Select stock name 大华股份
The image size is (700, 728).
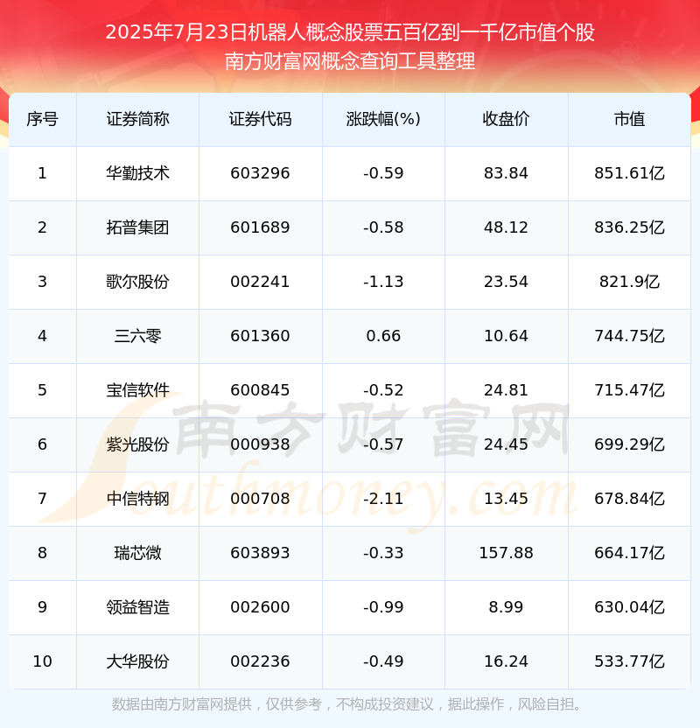pyautogui.click(x=137, y=661)
